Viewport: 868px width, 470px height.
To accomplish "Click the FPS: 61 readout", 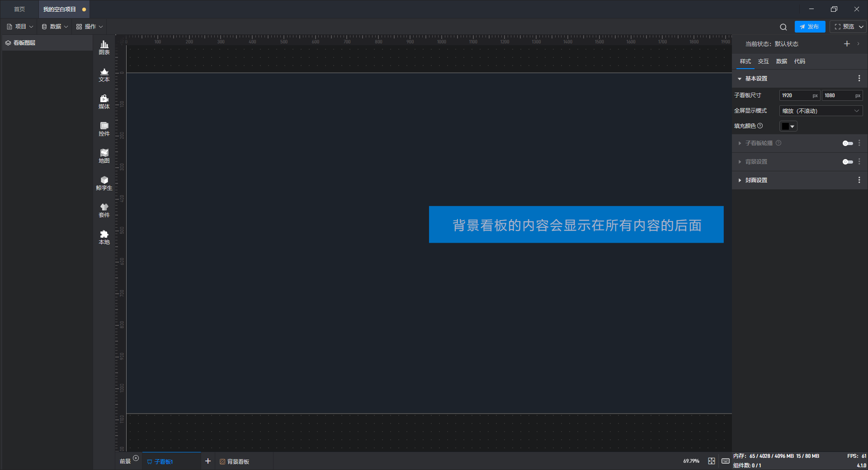I will point(856,456).
